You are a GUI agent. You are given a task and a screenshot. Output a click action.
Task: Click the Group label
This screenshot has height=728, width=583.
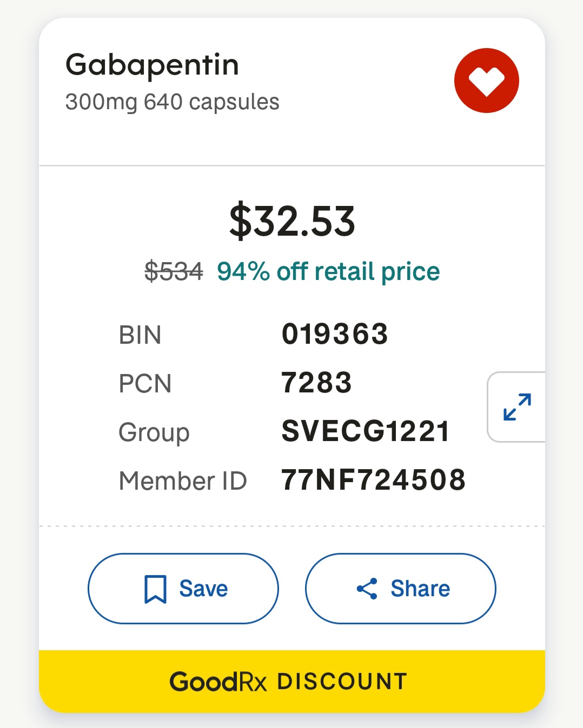154,433
